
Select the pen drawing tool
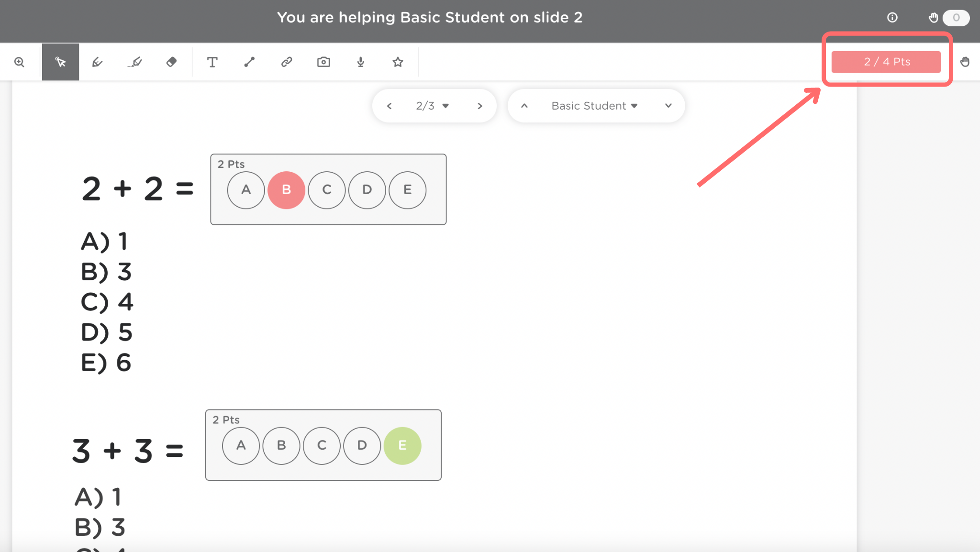(97, 62)
